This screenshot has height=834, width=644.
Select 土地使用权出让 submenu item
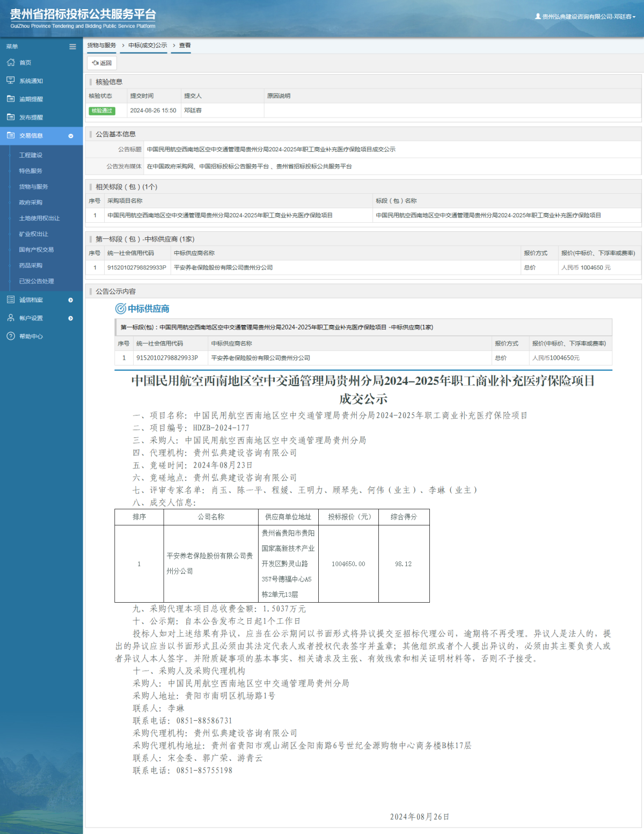point(39,218)
